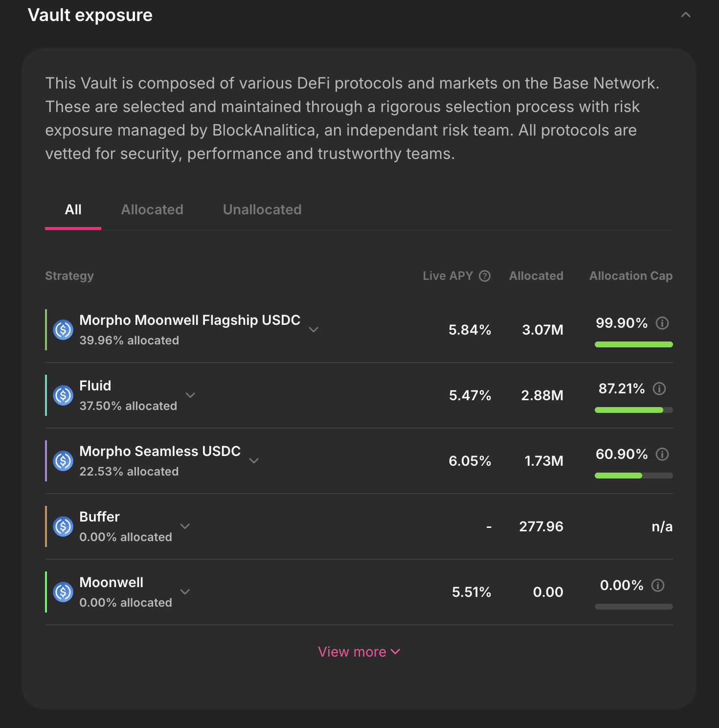Switch to the Unallocated tab
Screen dimensions: 719x728
[262, 210]
